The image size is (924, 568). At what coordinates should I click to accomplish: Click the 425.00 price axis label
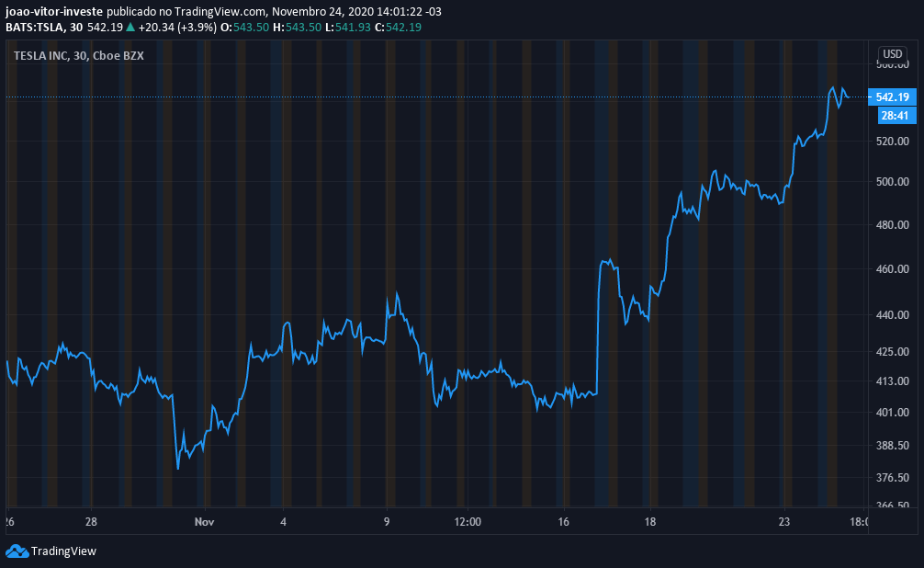(892, 351)
